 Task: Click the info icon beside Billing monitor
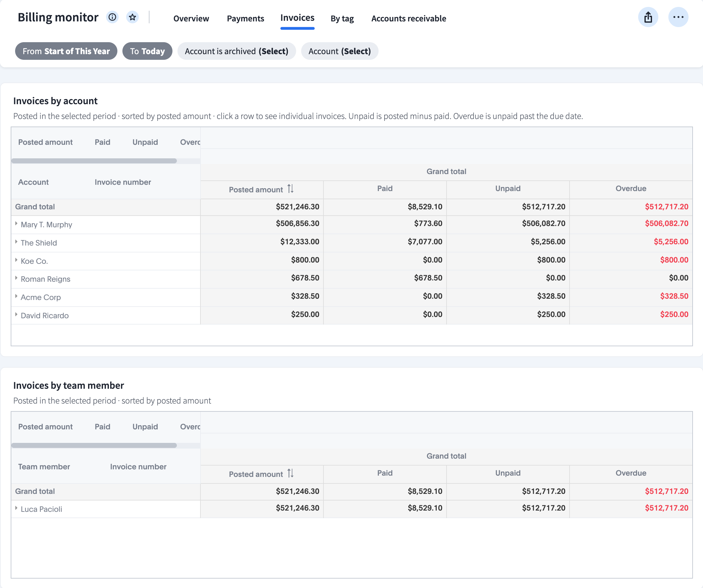(x=112, y=17)
